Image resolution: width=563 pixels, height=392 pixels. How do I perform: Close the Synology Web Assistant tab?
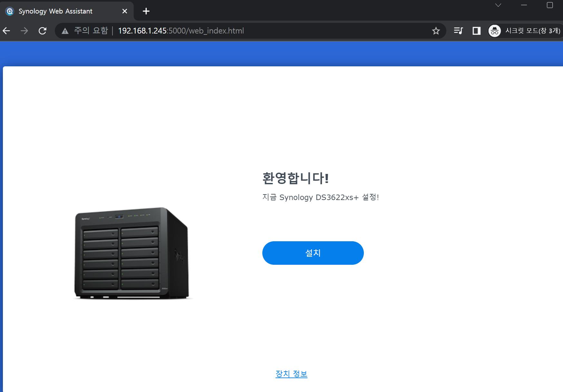click(x=125, y=11)
